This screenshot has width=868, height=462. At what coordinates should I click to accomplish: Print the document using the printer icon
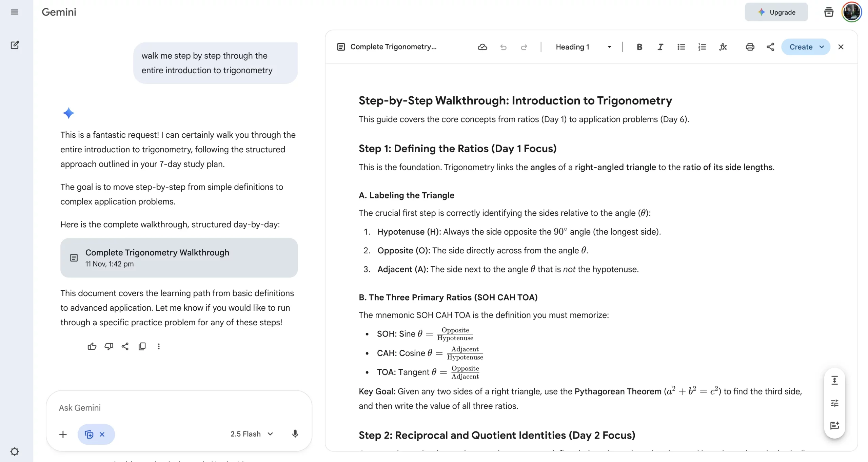pos(750,47)
